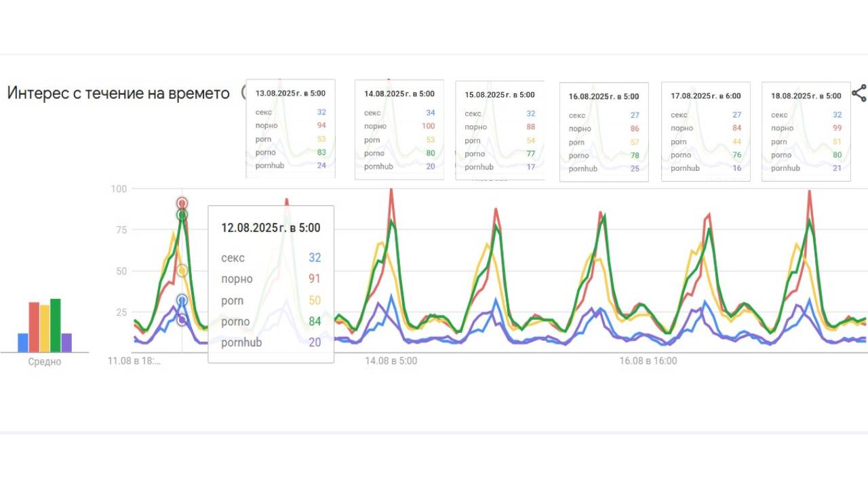Open the 13.08.2025 tooltip header
Image resolution: width=868 pixels, height=488 pixels.
coord(290,93)
